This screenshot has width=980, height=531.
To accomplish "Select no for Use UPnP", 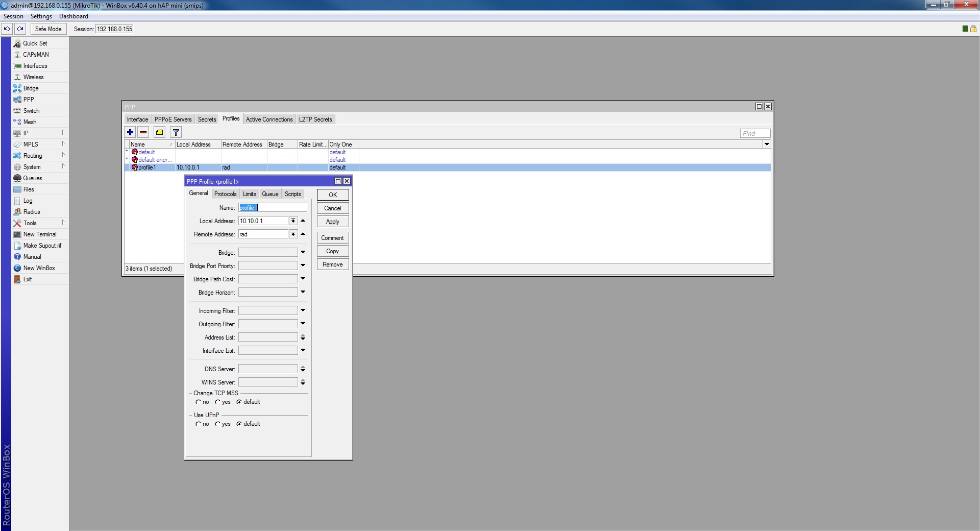I will coord(198,424).
